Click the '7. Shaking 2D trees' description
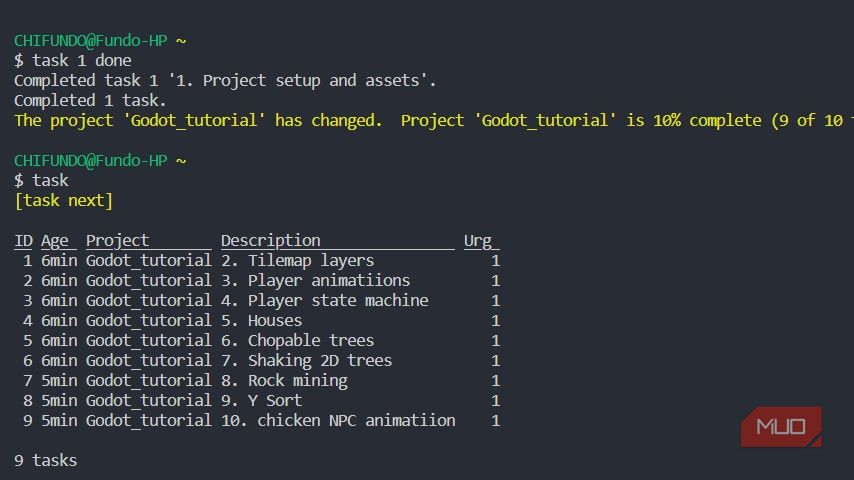Viewport: 854px width, 480px height. pyautogui.click(x=306, y=360)
